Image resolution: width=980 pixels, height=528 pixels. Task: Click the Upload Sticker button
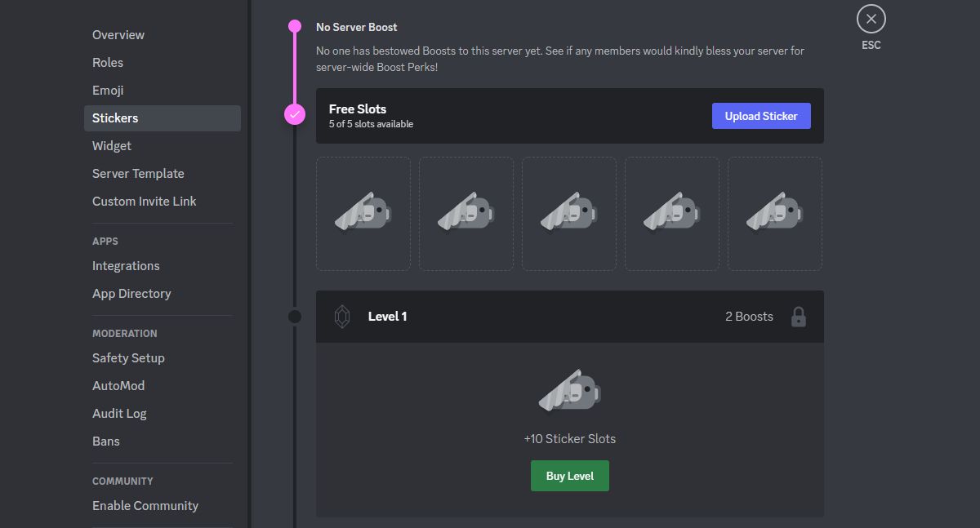pos(761,115)
